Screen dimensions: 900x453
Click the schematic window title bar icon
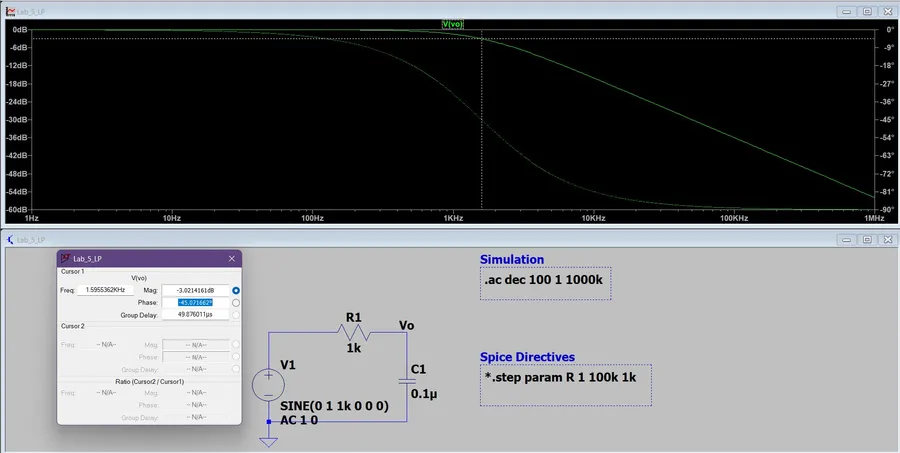[10, 239]
